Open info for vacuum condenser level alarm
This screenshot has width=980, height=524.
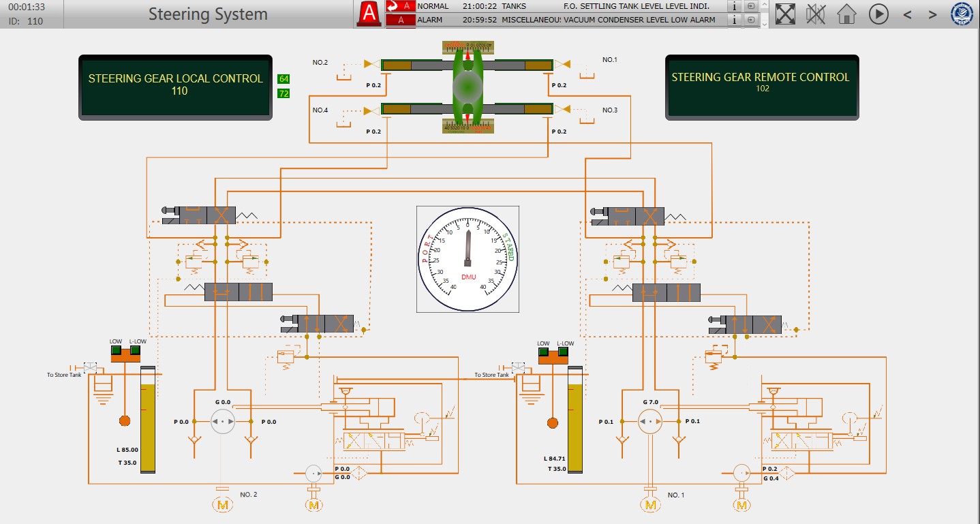734,20
